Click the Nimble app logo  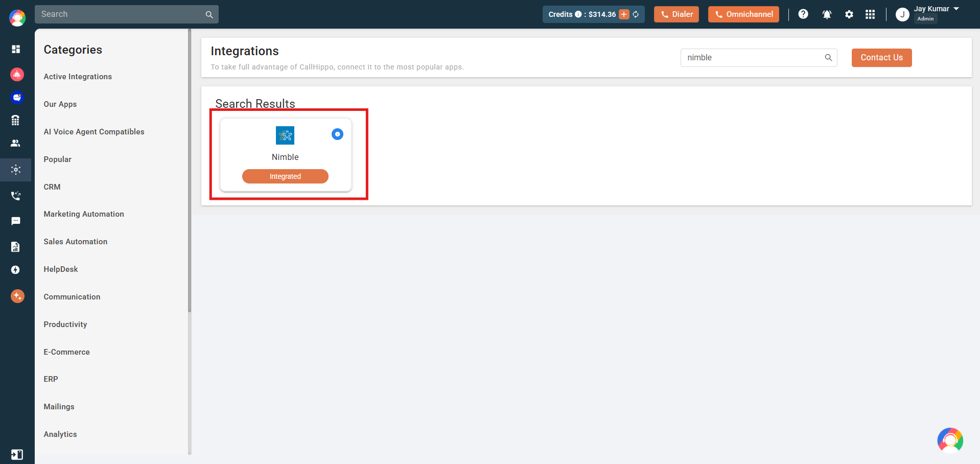(285, 135)
